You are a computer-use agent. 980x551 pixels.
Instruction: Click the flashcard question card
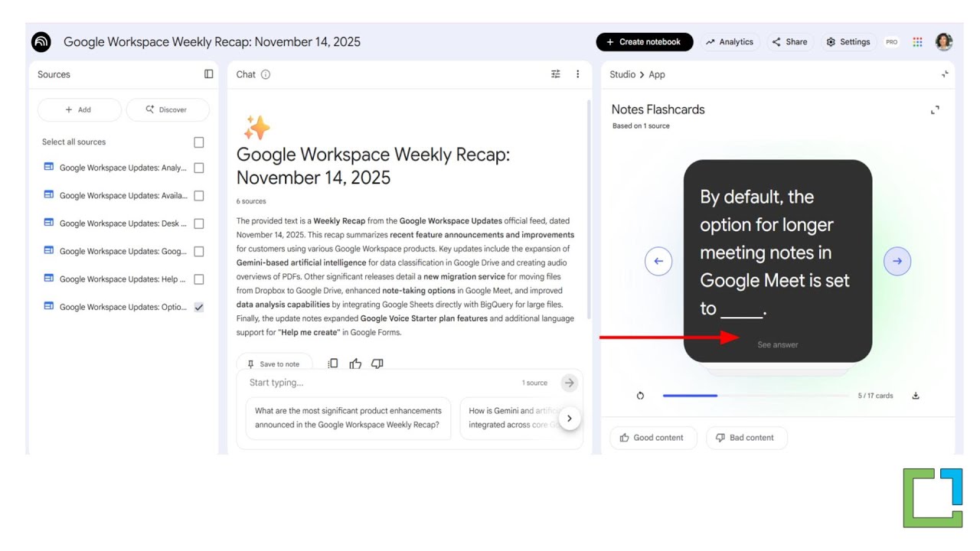click(778, 261)
